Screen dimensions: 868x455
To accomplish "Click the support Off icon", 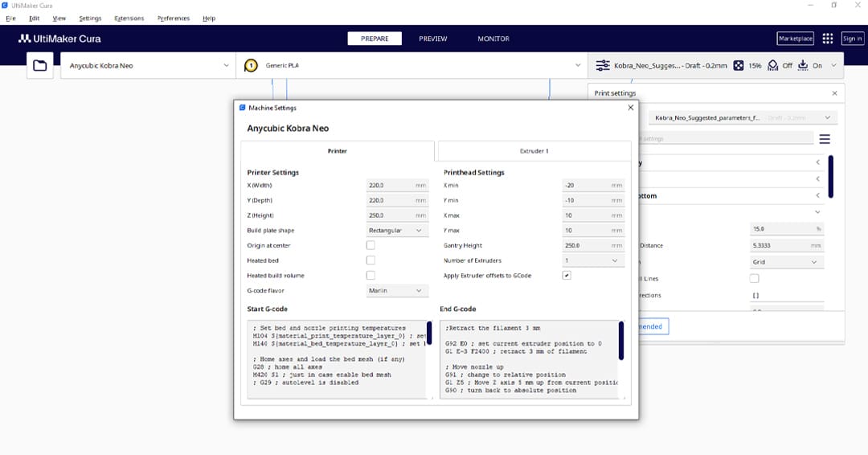I will pos(773,65).
